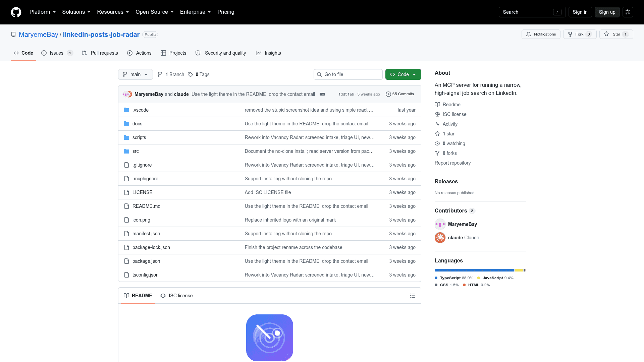644x362 pixels.
Task: Click the TypeScript segment of language bar
Action: point(474,270)
